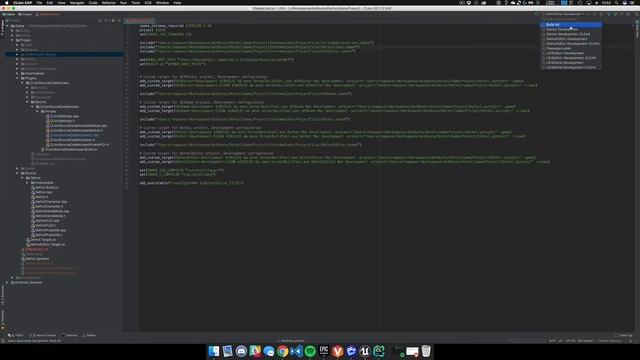Collapse the Plugins folder

coord(17,78)
